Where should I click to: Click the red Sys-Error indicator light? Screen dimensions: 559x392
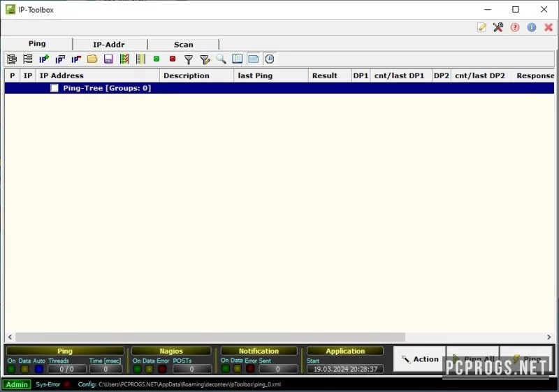click(66, 384)
